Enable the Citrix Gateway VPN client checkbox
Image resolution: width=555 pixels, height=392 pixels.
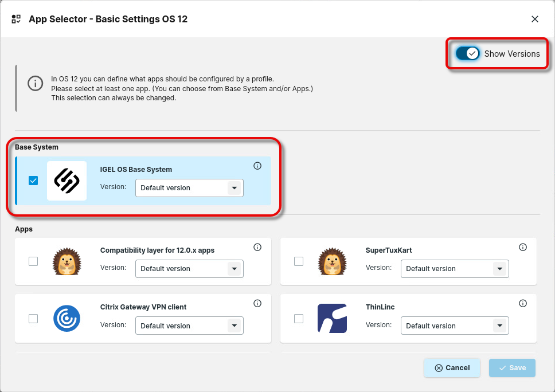[33, 319]
